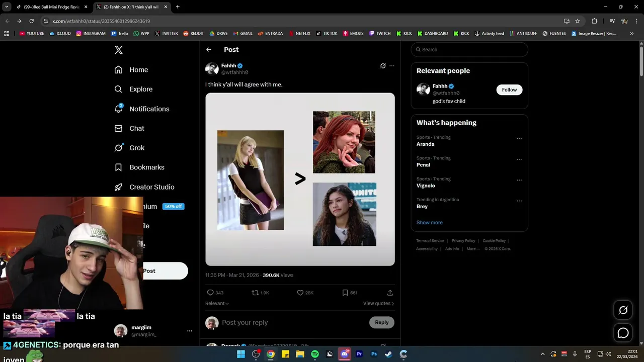Open Steam from the taskbar

tap(388, 354)
